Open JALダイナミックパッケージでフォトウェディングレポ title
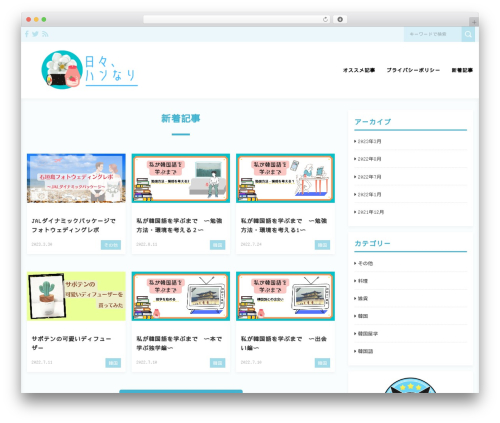 click(74, 225)
